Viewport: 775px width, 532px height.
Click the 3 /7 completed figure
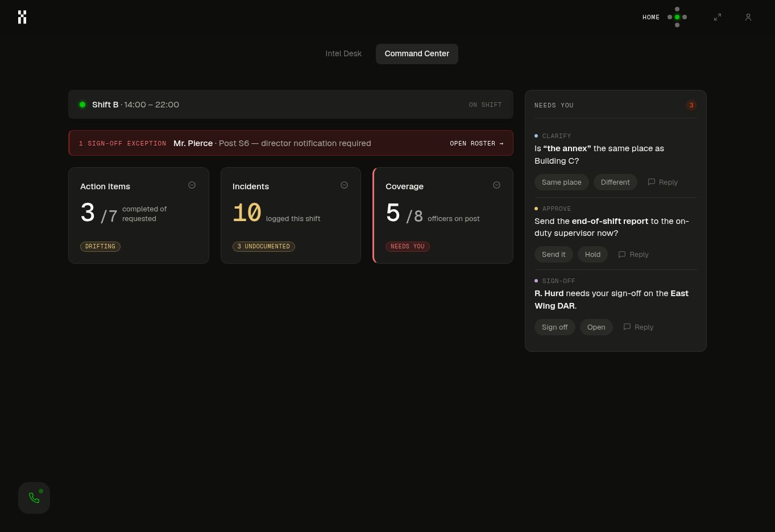click(x=99, y=214)
